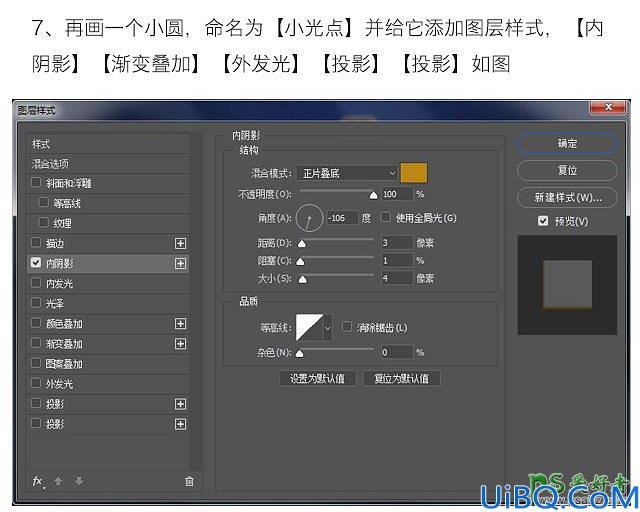Enable the 渐变叠加 checkbox
This screenshot has width=640, height=512.
36,343
